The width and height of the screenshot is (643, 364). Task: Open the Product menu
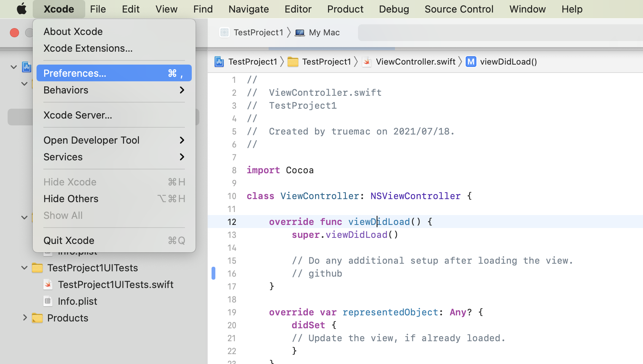click(345, 9)
